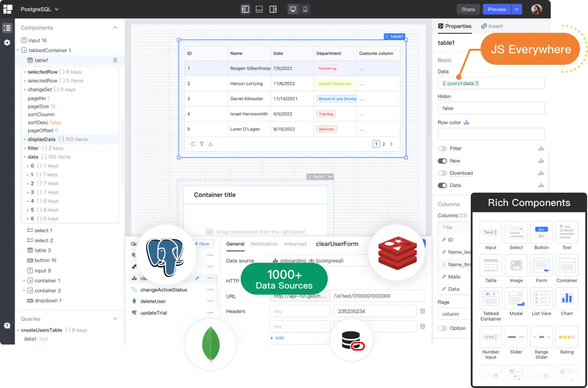
Task: Switch to the Insert tab
Action: [492, 26]
